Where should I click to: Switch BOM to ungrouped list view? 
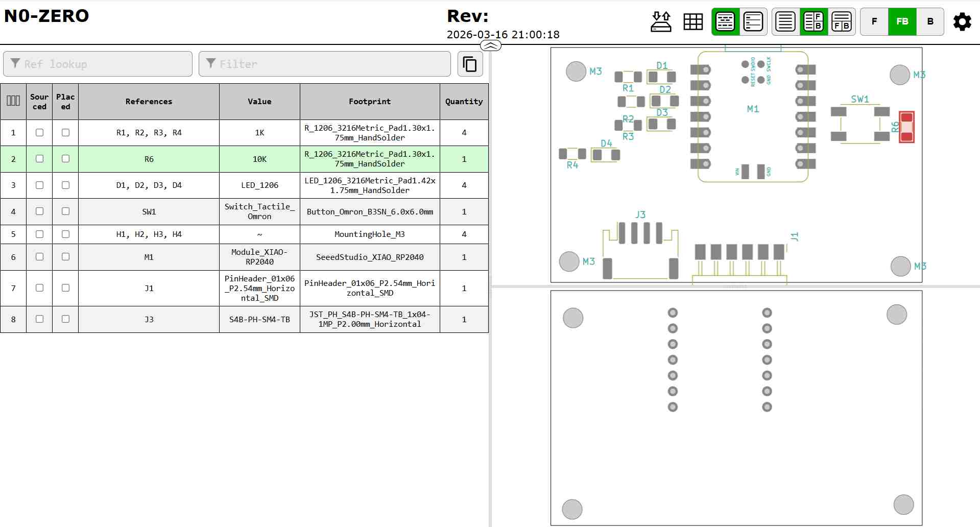[754, 21]
